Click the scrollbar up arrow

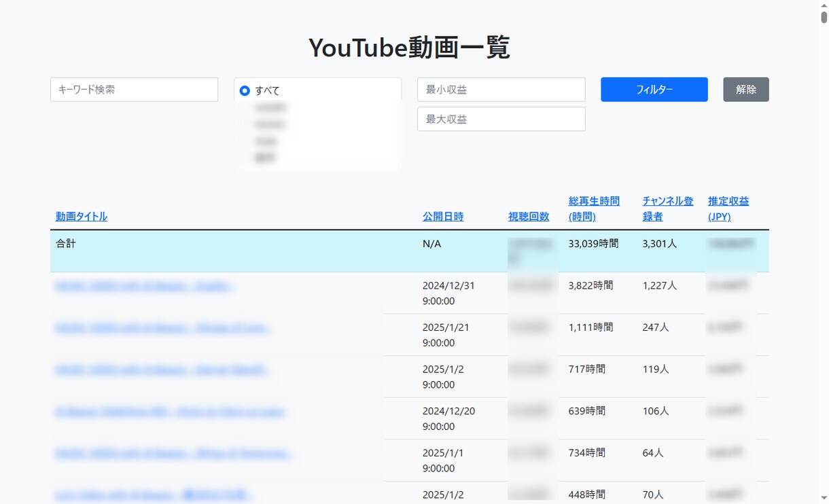coord(824,5)
